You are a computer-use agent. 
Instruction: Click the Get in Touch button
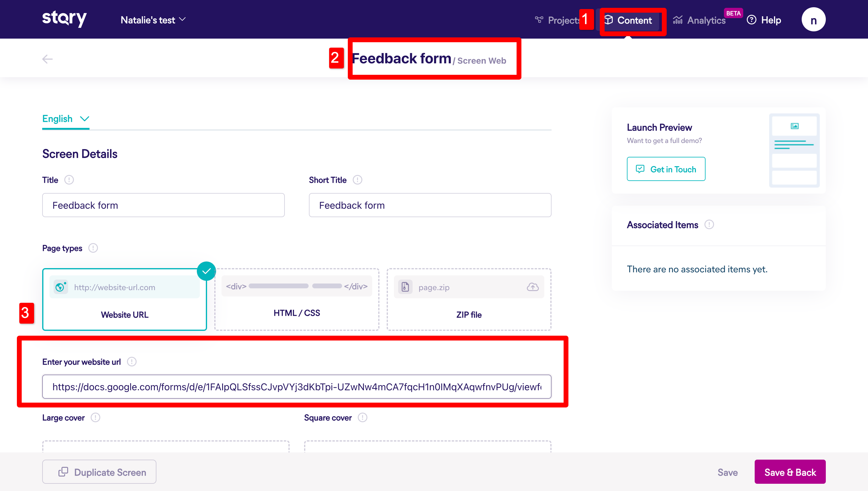(x=666, y=169)
